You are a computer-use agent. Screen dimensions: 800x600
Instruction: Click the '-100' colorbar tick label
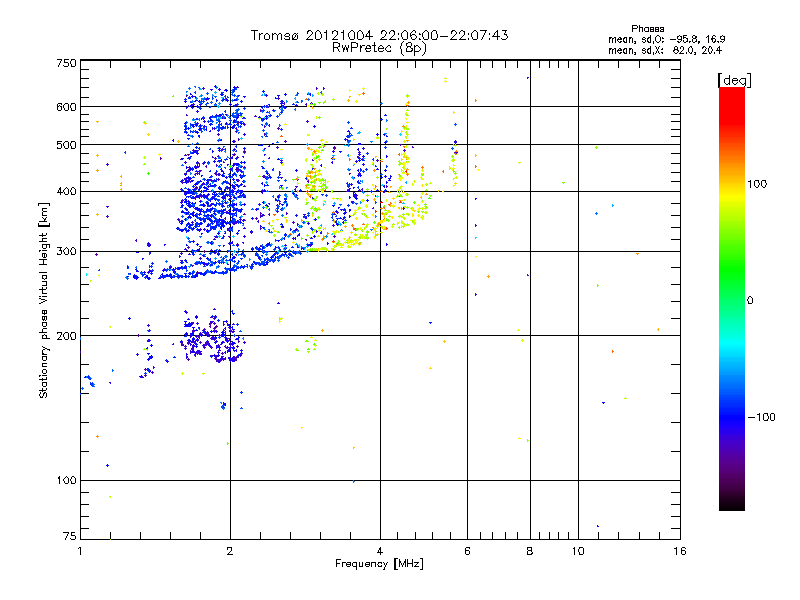point(761,417)
